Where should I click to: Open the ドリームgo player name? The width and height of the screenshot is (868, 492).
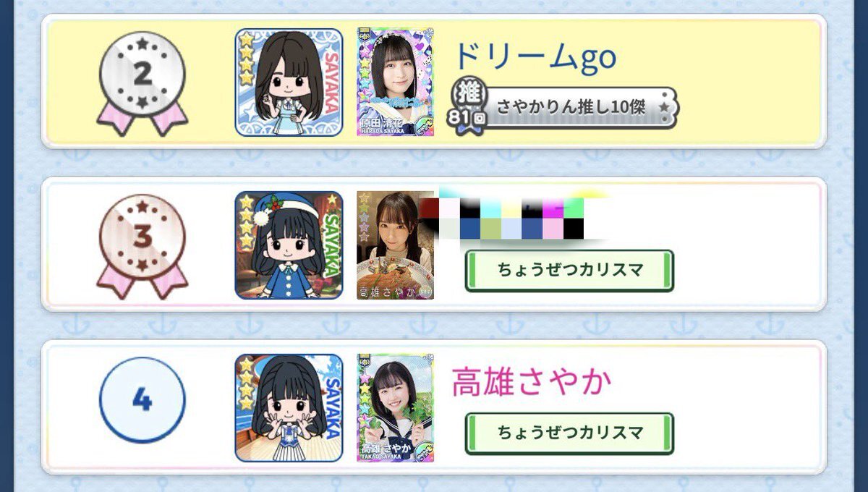[535, 56]
